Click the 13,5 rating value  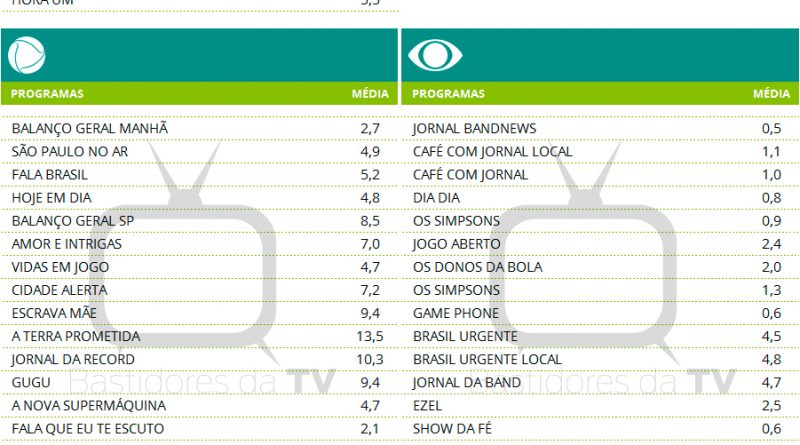pos(372,335)
